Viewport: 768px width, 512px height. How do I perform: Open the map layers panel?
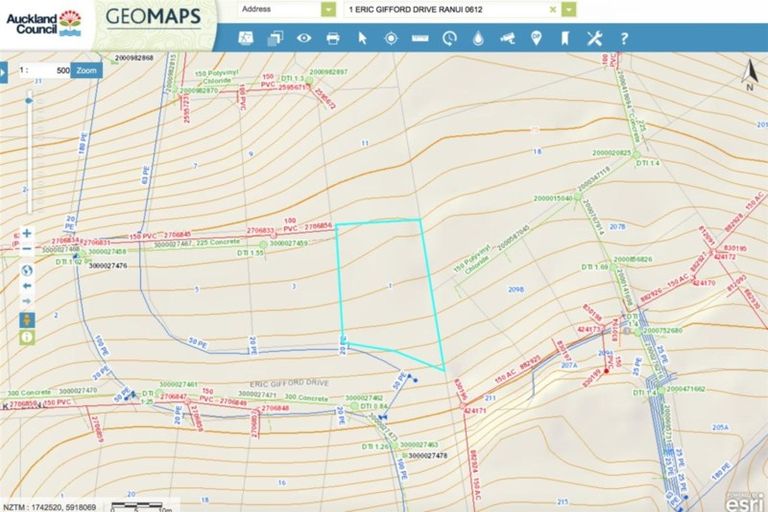pyautogui.click(x=275, y=38)
